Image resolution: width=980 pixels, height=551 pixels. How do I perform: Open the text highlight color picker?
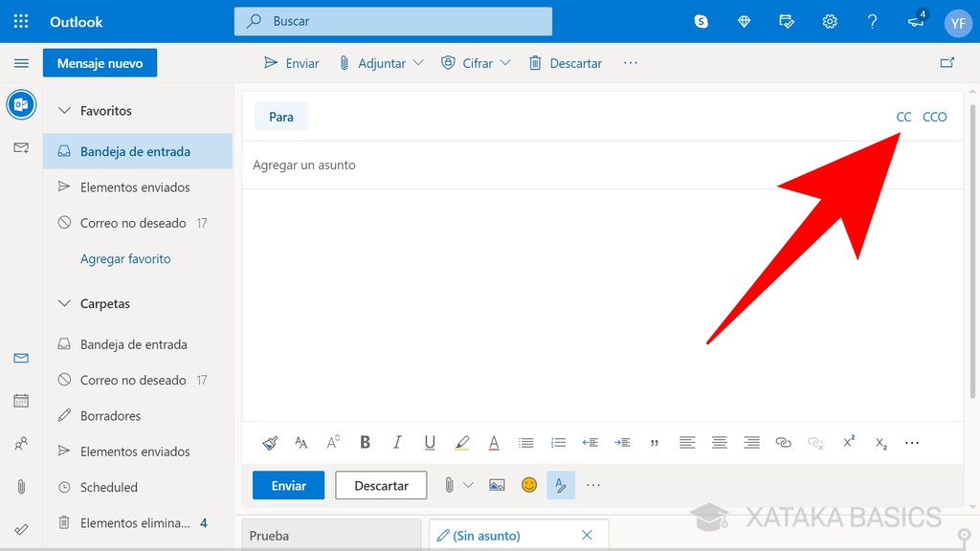462,442
